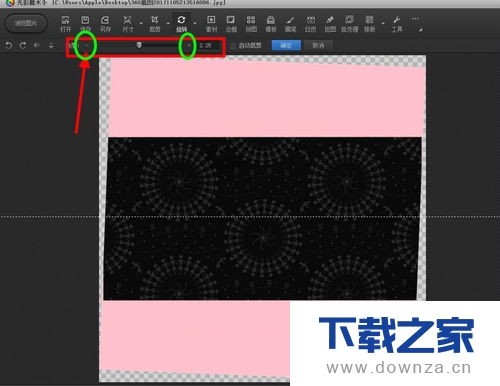This screenshot has height=386, width=500.
Task: Open the Border (边框) tool
Action: click(x=231, y=24)
